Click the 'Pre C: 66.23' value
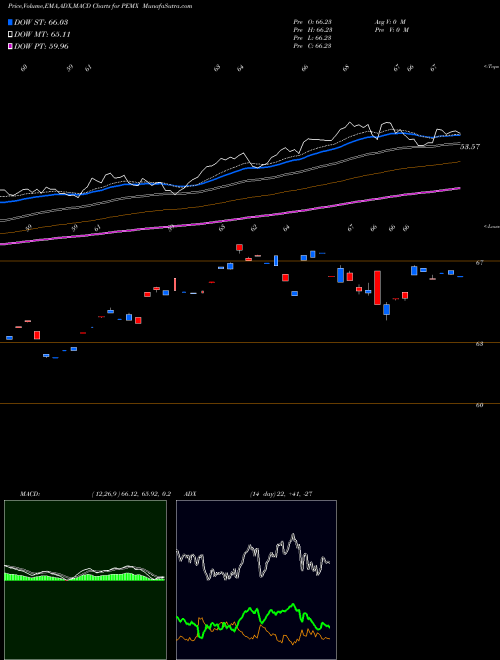Image resolution: width=500 pixels, height=660 pixels. [313, 46]
